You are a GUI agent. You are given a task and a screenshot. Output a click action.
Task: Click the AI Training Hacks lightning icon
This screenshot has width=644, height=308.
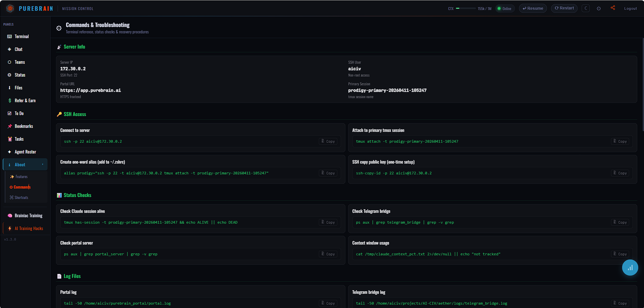10,228
